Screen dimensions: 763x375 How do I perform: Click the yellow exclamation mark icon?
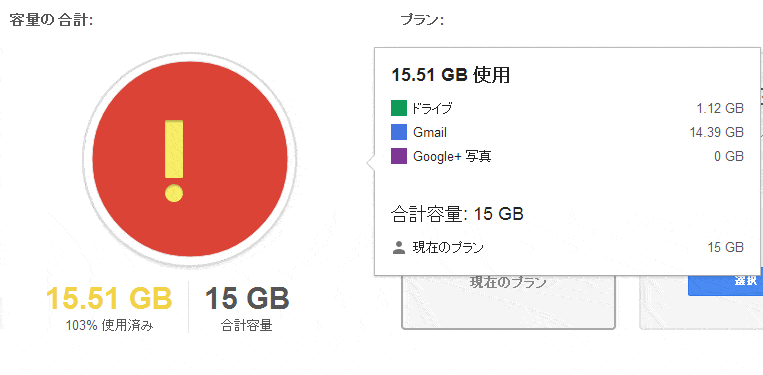(x=174, y=161)
